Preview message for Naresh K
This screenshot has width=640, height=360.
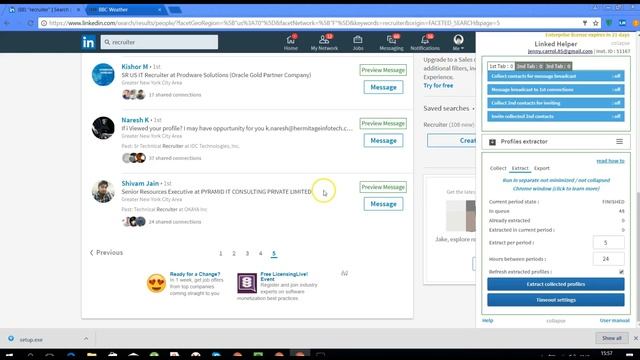(383, 123)
